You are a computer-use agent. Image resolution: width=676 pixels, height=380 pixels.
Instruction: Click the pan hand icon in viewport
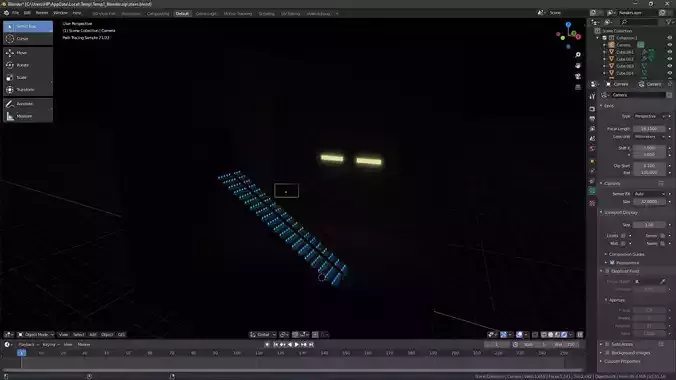(578, 66)
